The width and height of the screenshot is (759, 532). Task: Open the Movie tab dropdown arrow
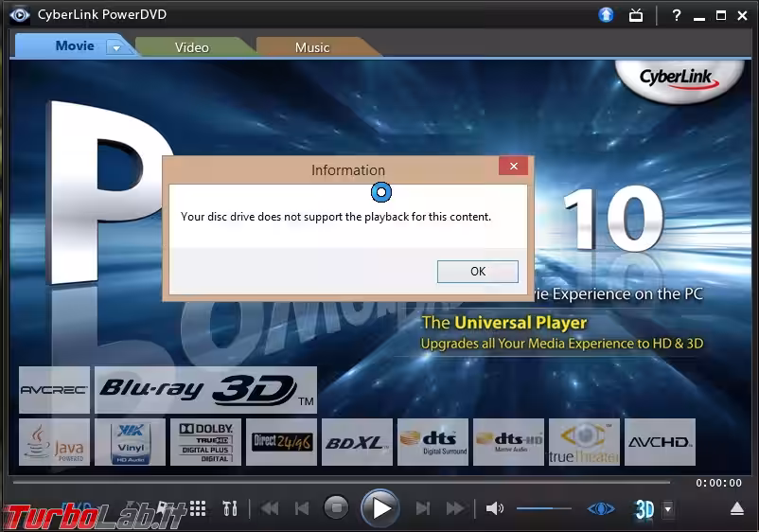(116, 48)
